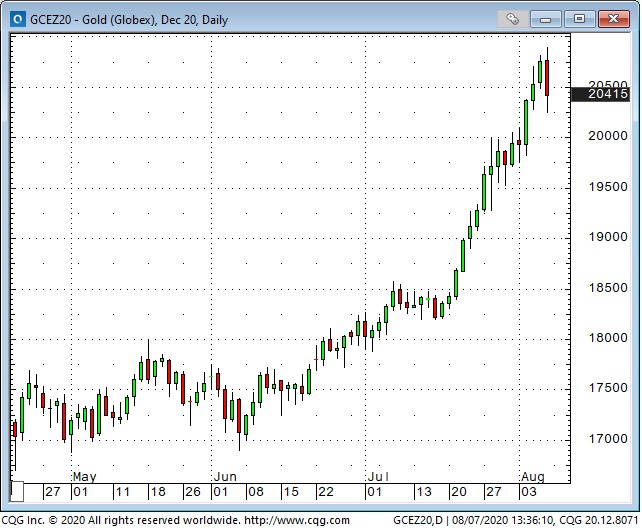Click the 19500 price axis label

pos(608,187)
